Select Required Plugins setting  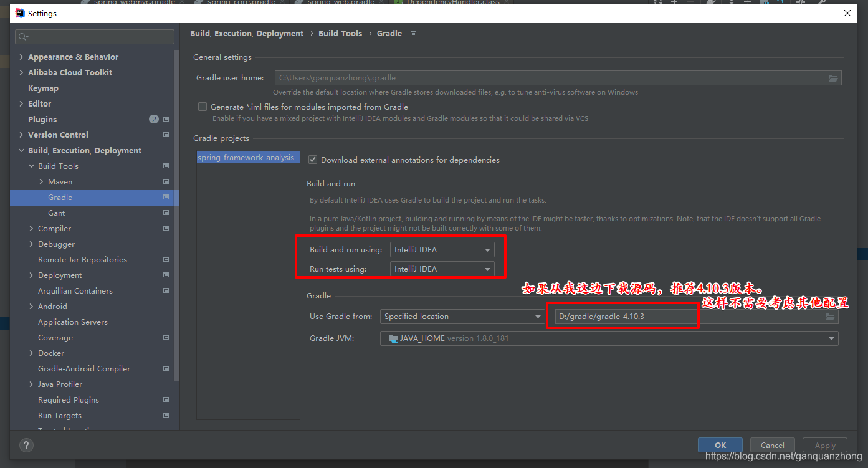pos(69,399)
